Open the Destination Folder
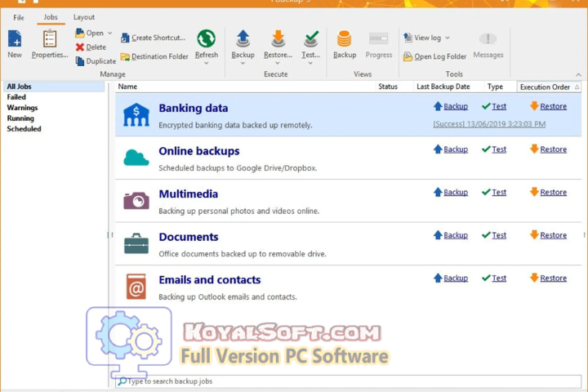The image size is (588, 392). click(154, 56)
